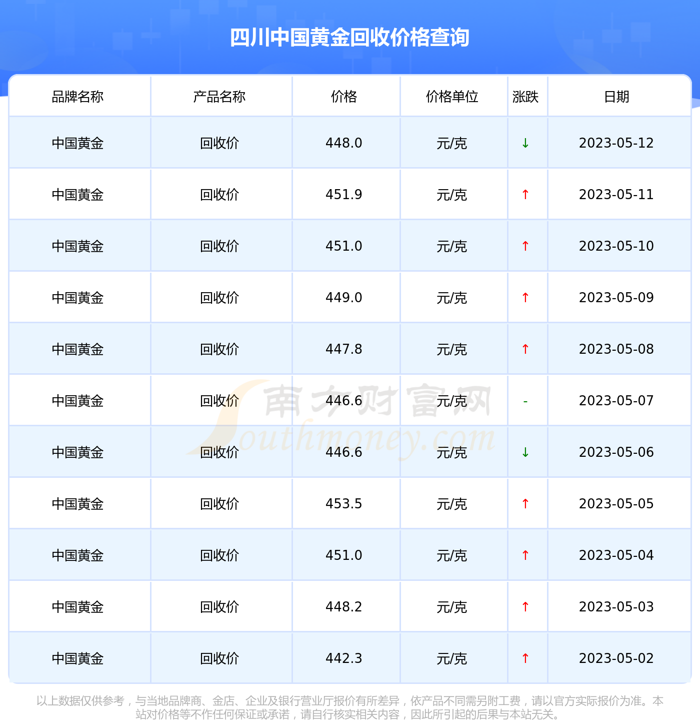Click 元/克 in the 2023-05-10 row
This screenshot has height=728, width=700.
(x=452, y=247)
